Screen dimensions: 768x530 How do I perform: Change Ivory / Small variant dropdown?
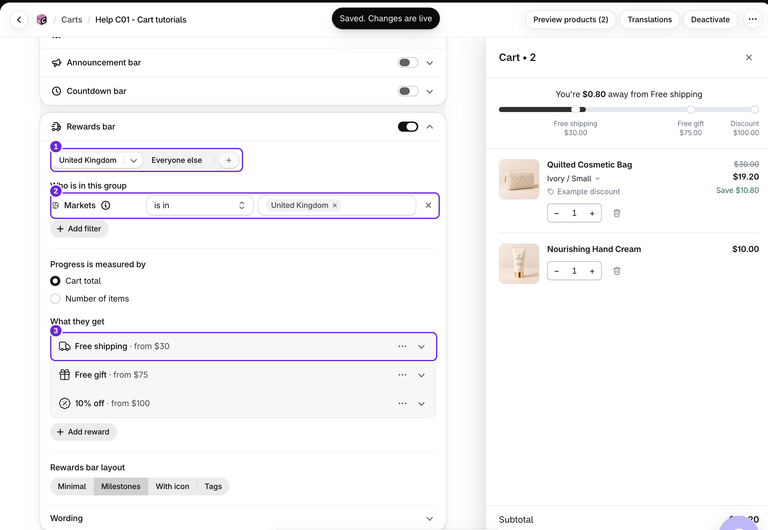click(573, 178)
